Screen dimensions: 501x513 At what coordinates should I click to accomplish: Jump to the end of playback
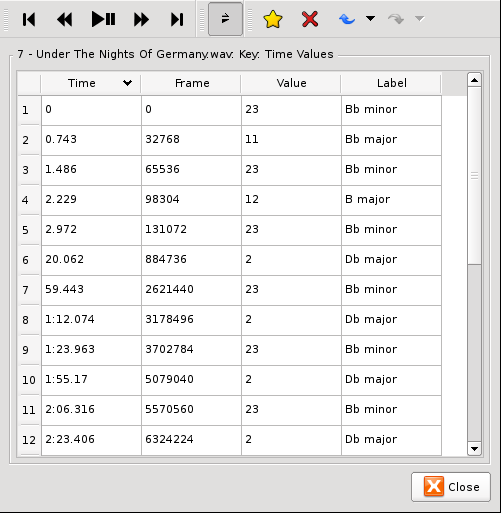point(177,19)
